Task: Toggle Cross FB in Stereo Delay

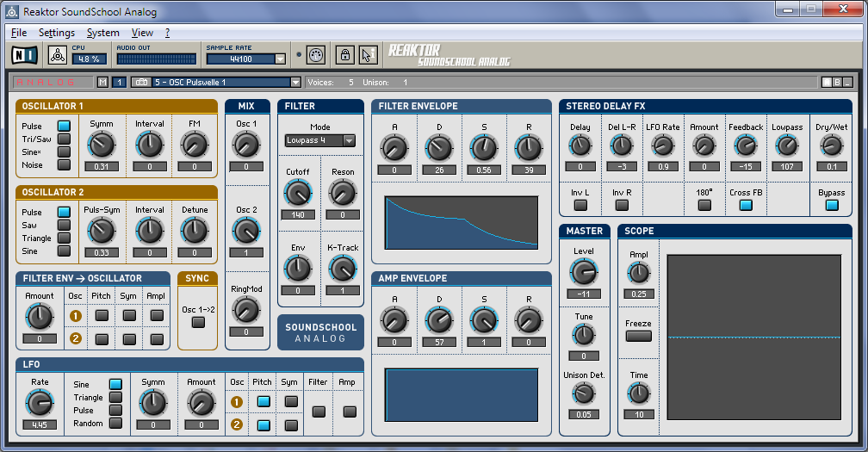Action: (746, 205)
